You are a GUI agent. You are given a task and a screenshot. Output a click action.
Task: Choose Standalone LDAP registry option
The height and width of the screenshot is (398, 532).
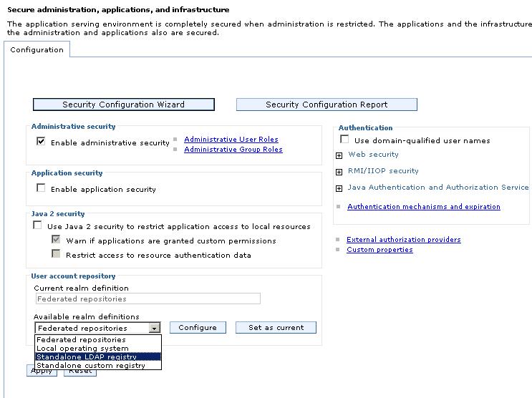point(98,357)
